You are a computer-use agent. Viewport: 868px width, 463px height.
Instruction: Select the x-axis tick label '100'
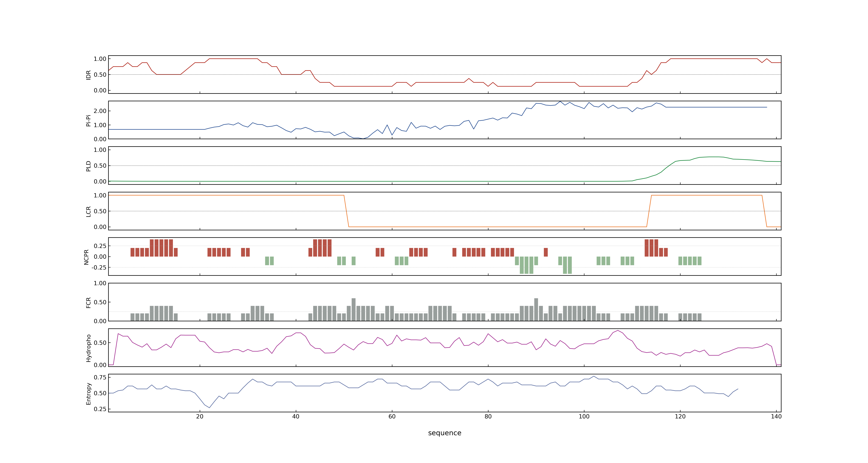[584, 416]
